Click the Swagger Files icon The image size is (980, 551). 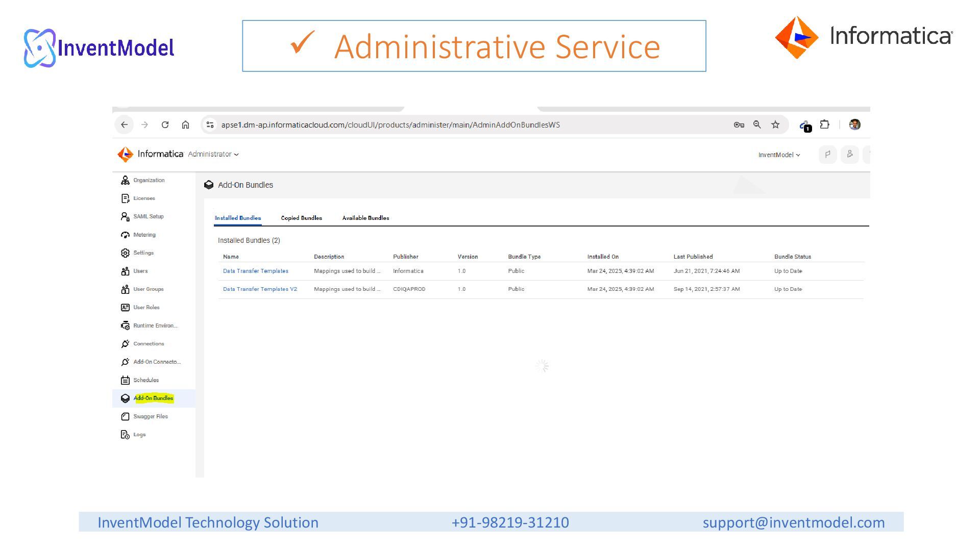[125, 417]
